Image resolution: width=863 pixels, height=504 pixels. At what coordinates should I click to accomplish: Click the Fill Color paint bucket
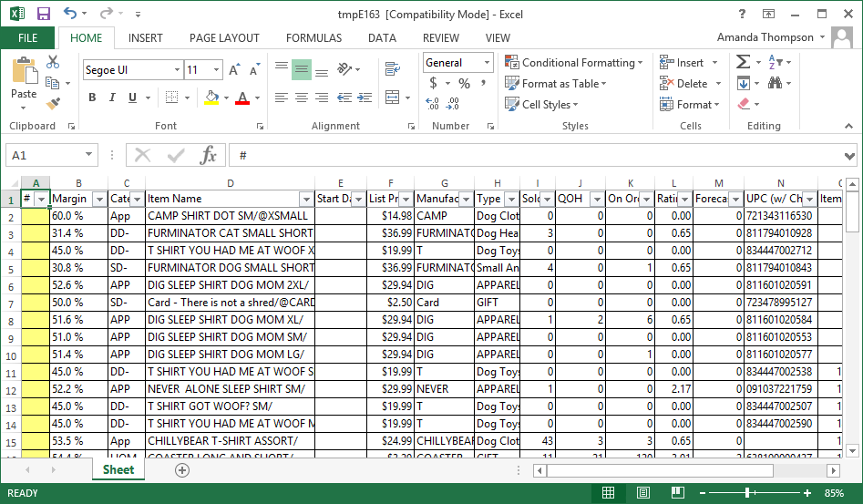coord(212,98)
